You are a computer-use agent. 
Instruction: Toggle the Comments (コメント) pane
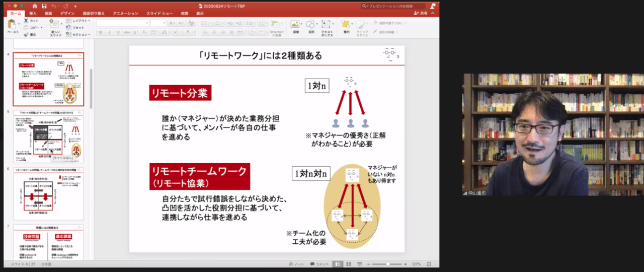coord(320,264)
